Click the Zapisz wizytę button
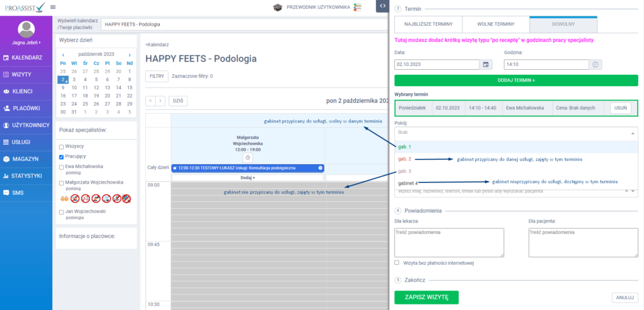The width and height of the screenshot is (644, 310). pyautogui.click(x=426, y=297)
